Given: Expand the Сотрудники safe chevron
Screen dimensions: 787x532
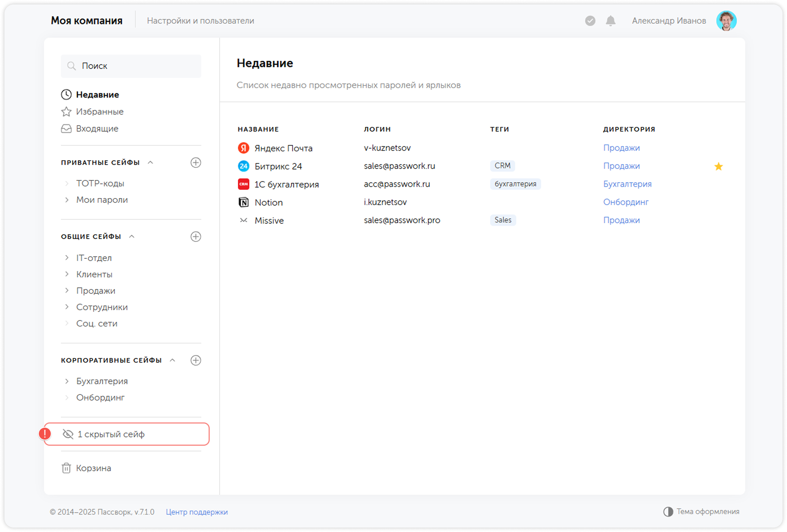Looking at the screenshot, I should [x=67, y=307].
